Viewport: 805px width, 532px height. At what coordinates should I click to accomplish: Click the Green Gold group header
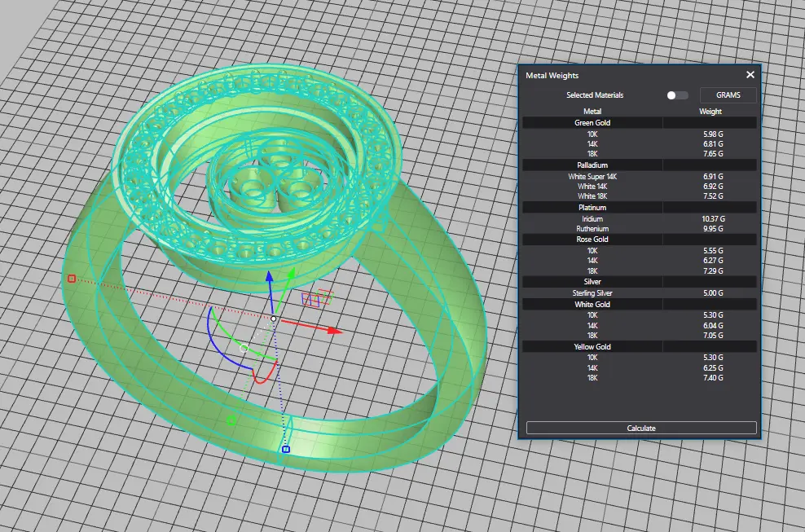click(x=592, y=123)
